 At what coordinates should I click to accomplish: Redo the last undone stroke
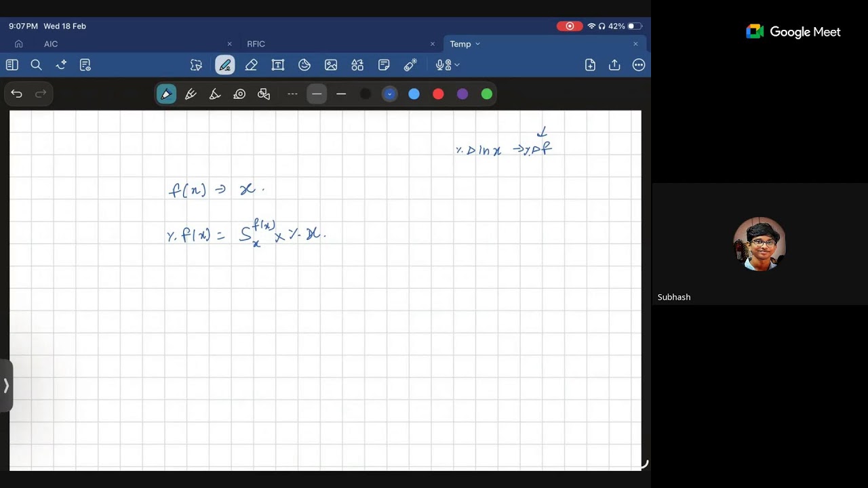[x=41, y=94]
